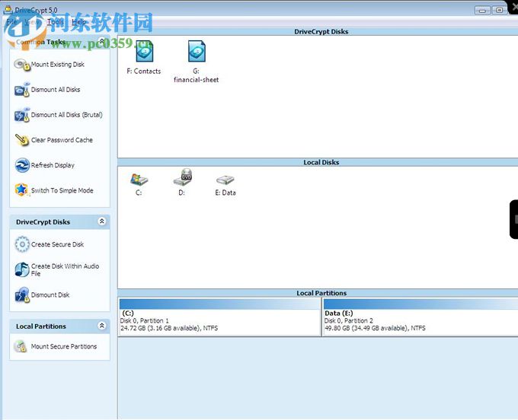Click the Switch To Simple Mode link
Screen dimensions: 518x420
tap(62, 190)
